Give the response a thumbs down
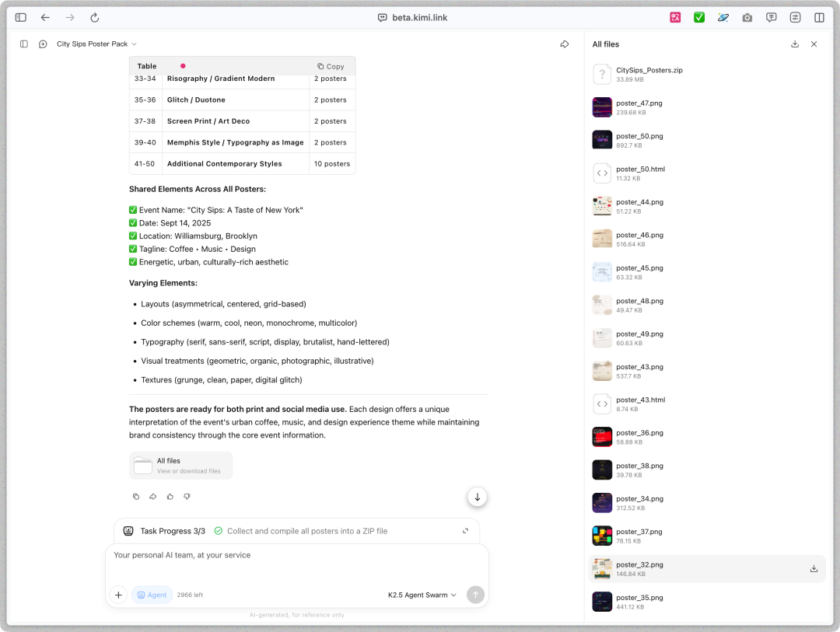The height and width of the screenshot is (632, 840). [x=187, y=496]
